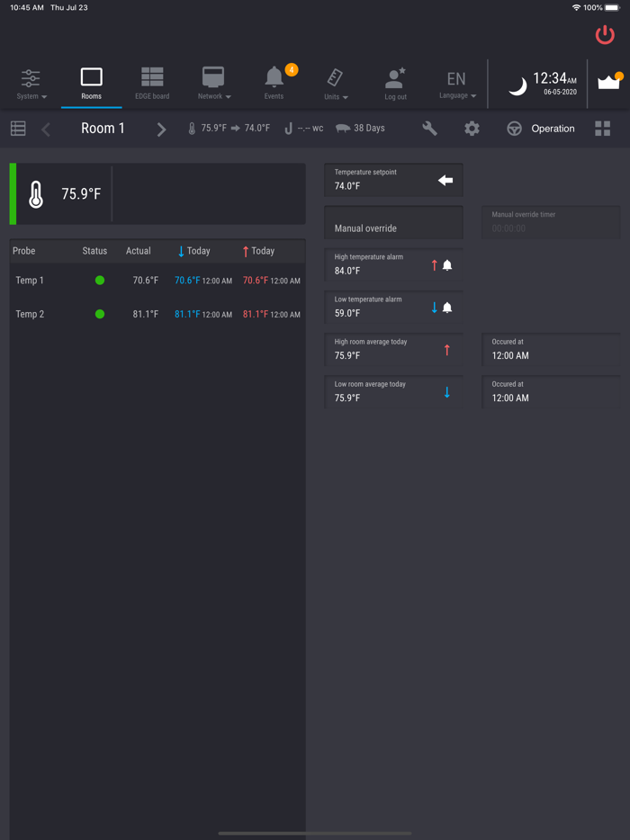Open Events bell with 4 notifications
Viewport: 630px width, 840px height.
(274, 85)
